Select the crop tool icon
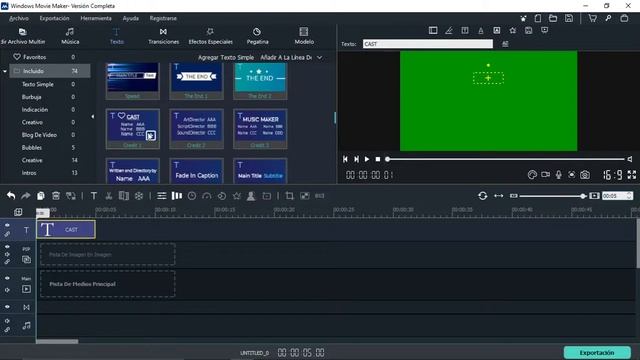The height and width of the screenshot is (360, 640). (x=290, y=196)
